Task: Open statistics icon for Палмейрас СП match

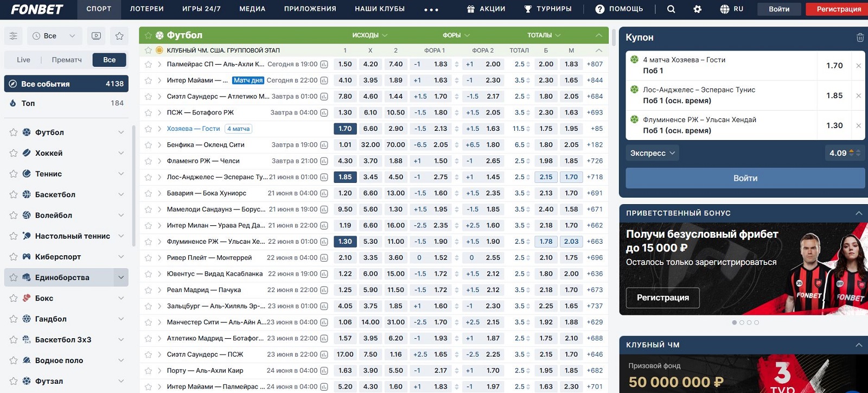Action: pos(324,64)
